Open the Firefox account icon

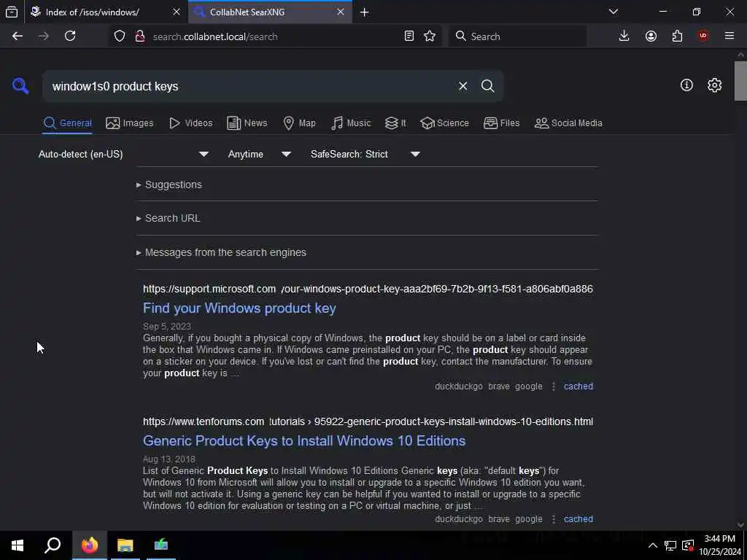click(651, 36)
